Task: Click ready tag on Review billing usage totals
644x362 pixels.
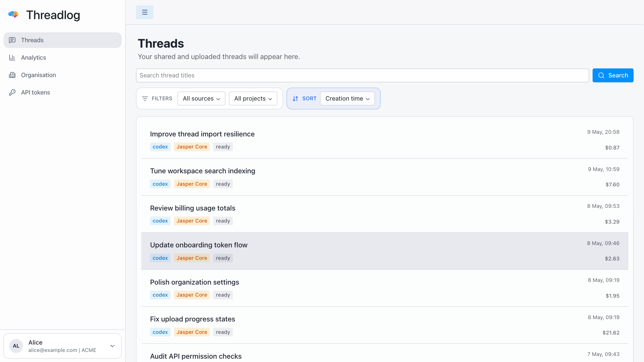Action: [223, 221]
